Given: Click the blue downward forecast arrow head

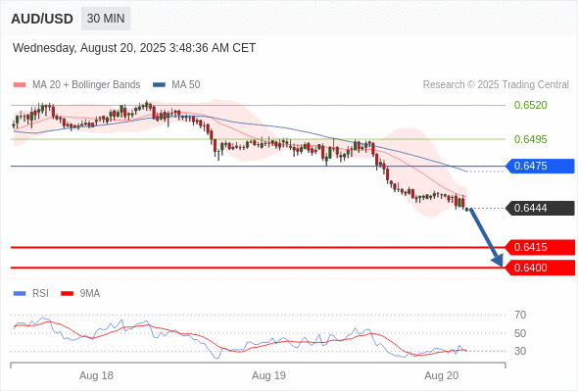Looking at the screenshot, I should [x=498, y=261].
